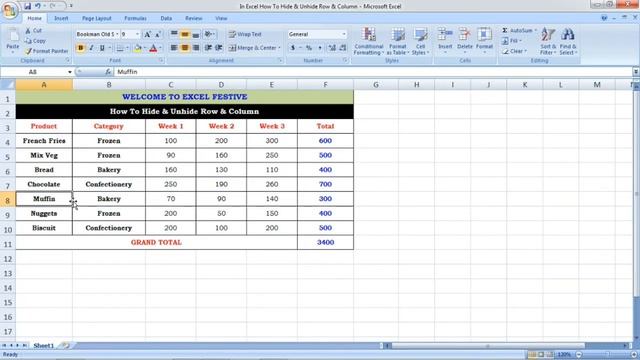Screen dimensions: 640x360
Task: Apply borders icon in Font group
Action: tap(120, 48)
